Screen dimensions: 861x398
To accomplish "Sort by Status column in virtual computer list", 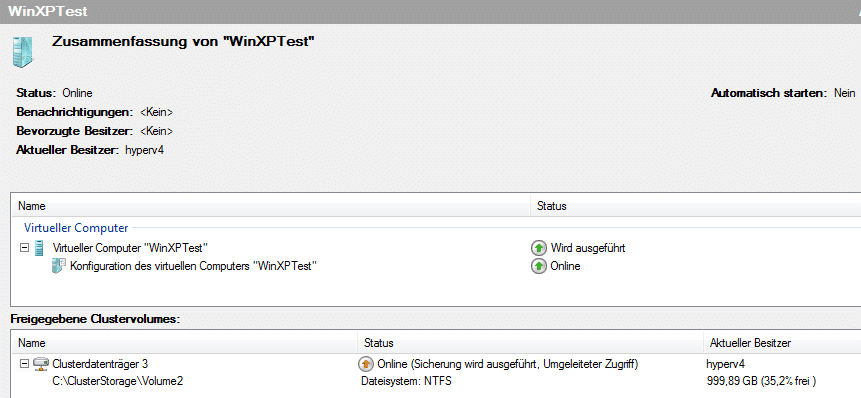I will (696, 206).
